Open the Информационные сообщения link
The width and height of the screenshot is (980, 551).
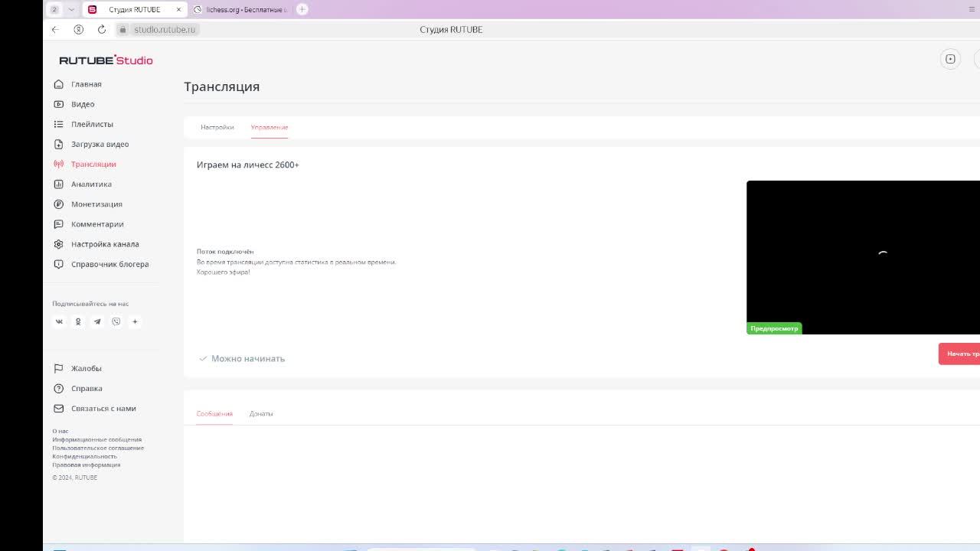[97, 439]
